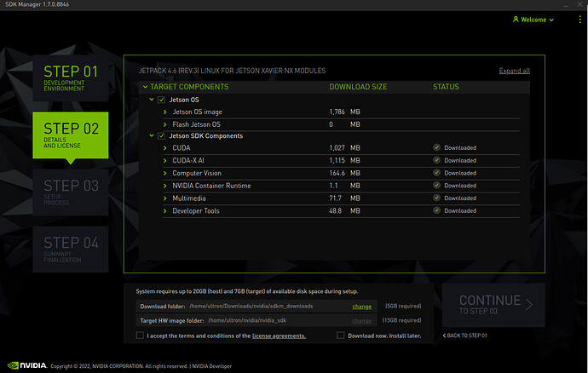The image size is (588, 373).
Task: Expand the Computer Vision row
Action: [165, 173]
